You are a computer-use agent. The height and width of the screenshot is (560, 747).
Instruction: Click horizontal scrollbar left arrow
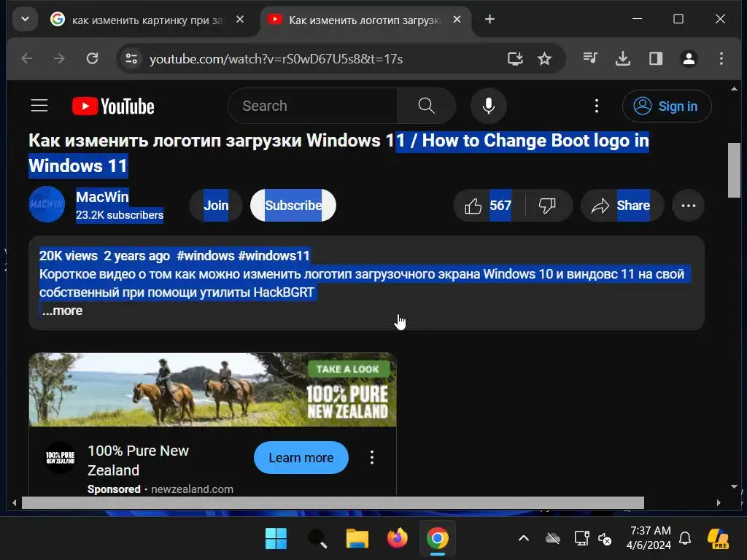coord(15,502)
